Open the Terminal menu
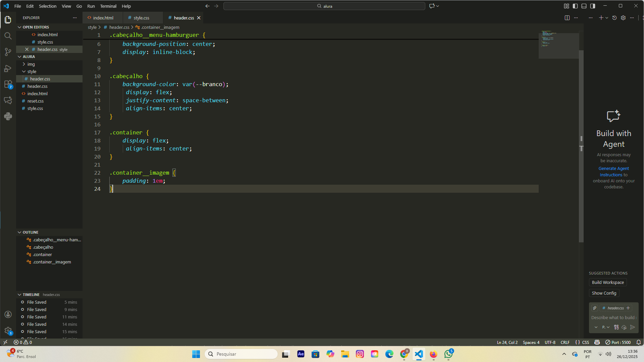 tap(108, 6)
